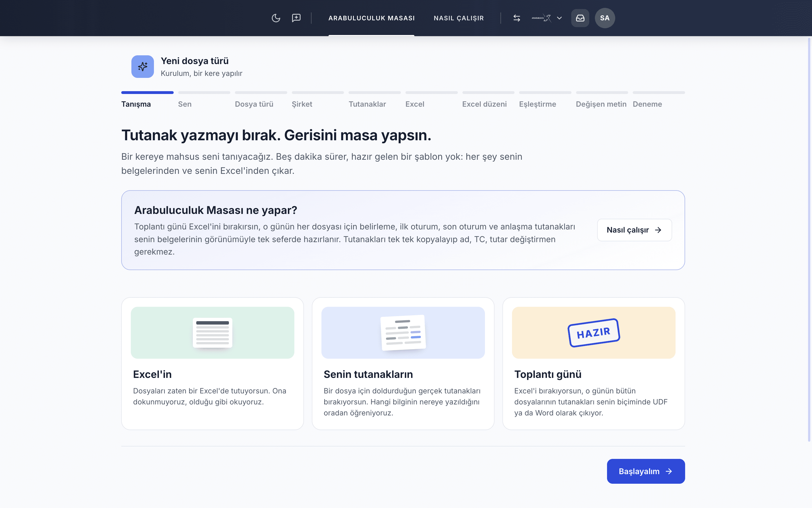
Task: Toggle dark mode with the moon icon
Action: click(x=276, y=18)
